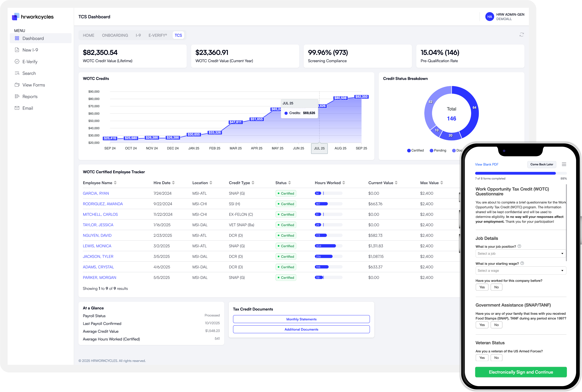The height and width of the screenshot is (392, 582).
Task: Open GARCIA, RYAN employee link
Action: point(96,193)
